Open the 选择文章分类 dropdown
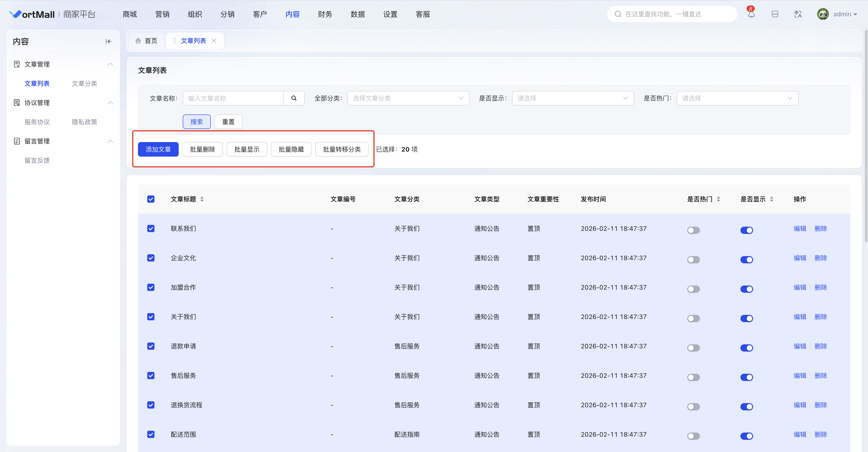This screenshot has height=452, width=868. point(408,98)
